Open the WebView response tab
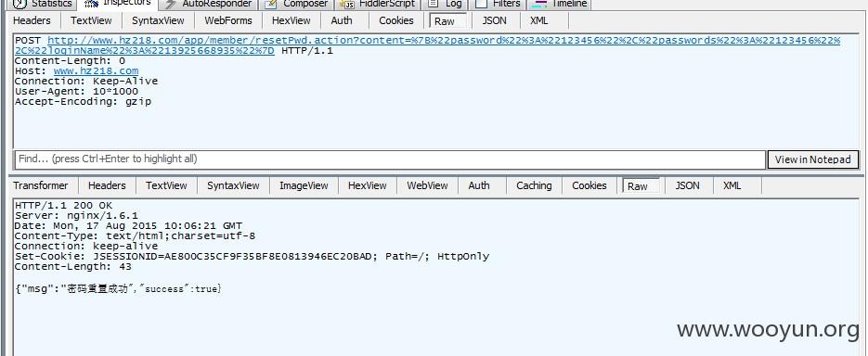The width and height of the screenshot is (868, 356). pos(427,185)
